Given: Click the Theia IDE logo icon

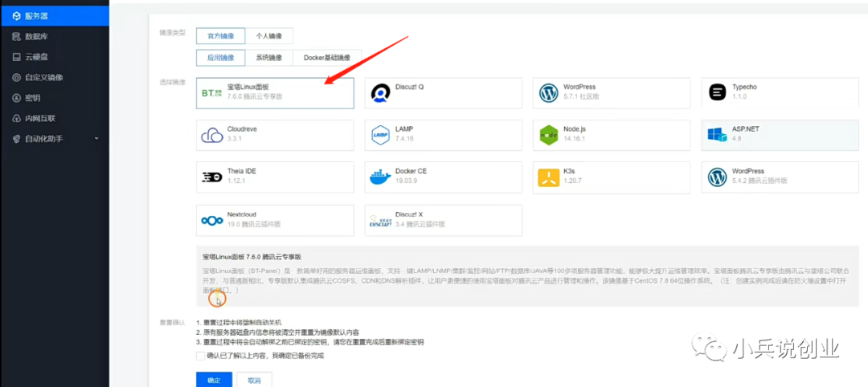Looking at the screenshot, I should pos(212,177).
